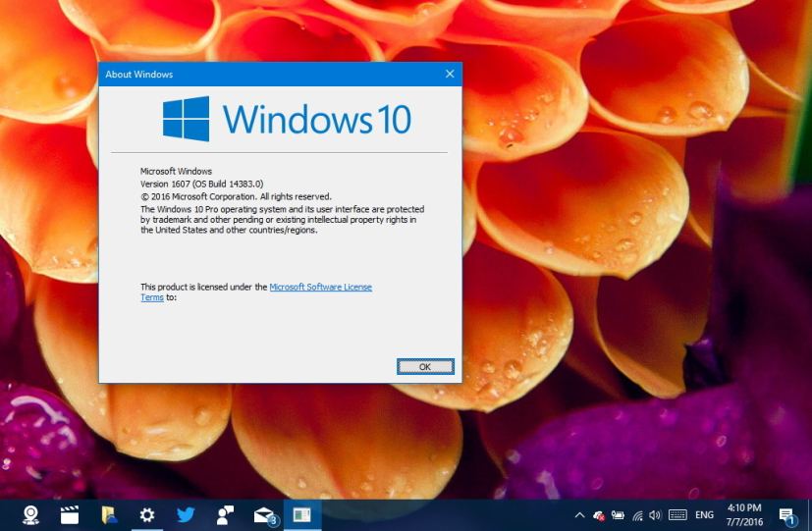Open Wi-Fi network flyout in tray
Image resolution: width=812 pixels, height=531 pixels.
(637, 514)
